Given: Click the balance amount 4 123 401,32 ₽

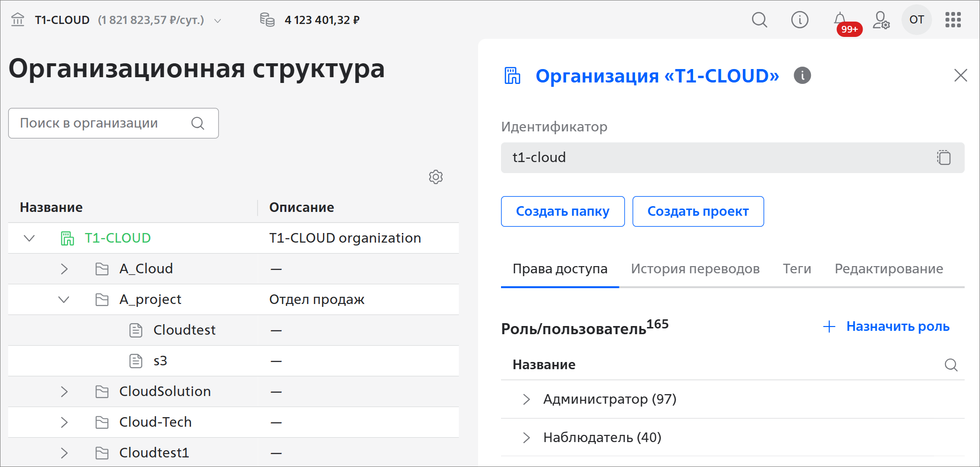Looking at the screenshot, I should 322,20.
